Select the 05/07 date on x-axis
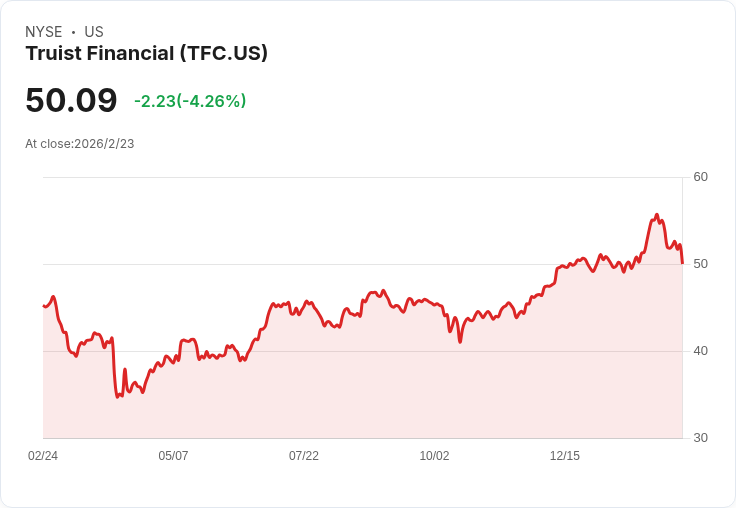The height and width of the screenshot is (508, 736). 173,456
